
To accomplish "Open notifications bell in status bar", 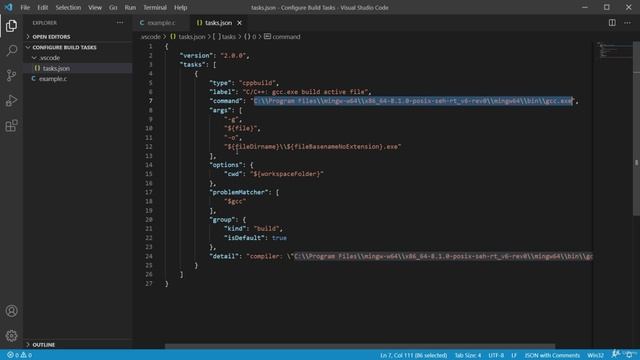I will tap(630, 355).
